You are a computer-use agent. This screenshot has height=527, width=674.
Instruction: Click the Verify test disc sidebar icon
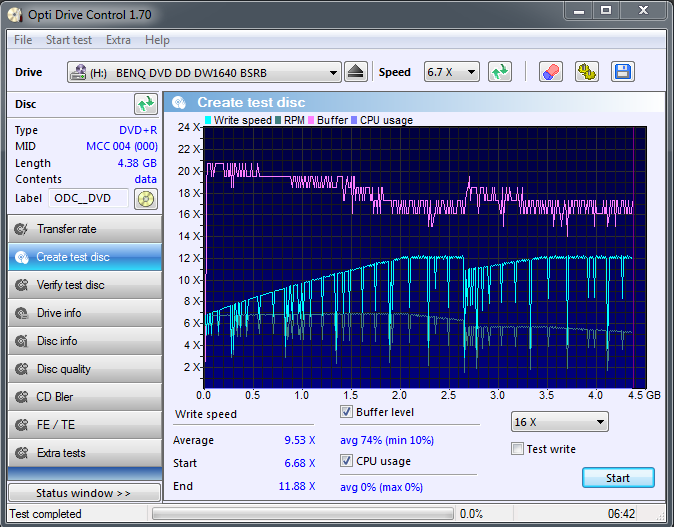point(21,285)
